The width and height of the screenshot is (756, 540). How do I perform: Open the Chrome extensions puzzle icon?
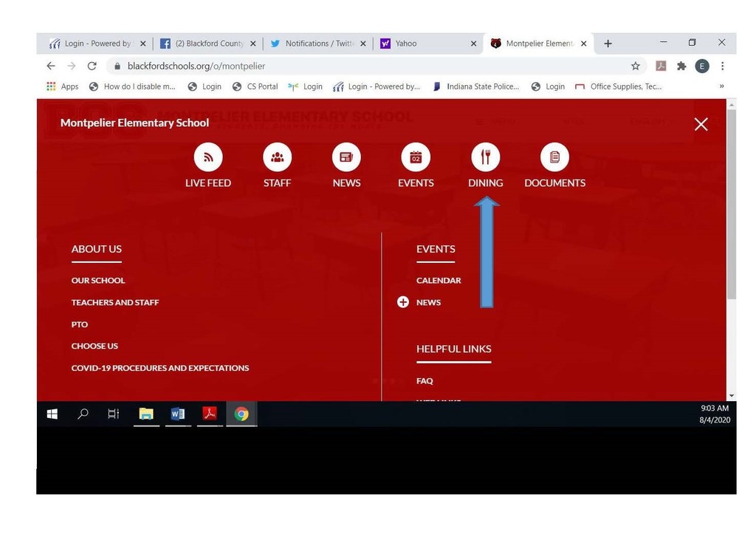tap(681, 66)
